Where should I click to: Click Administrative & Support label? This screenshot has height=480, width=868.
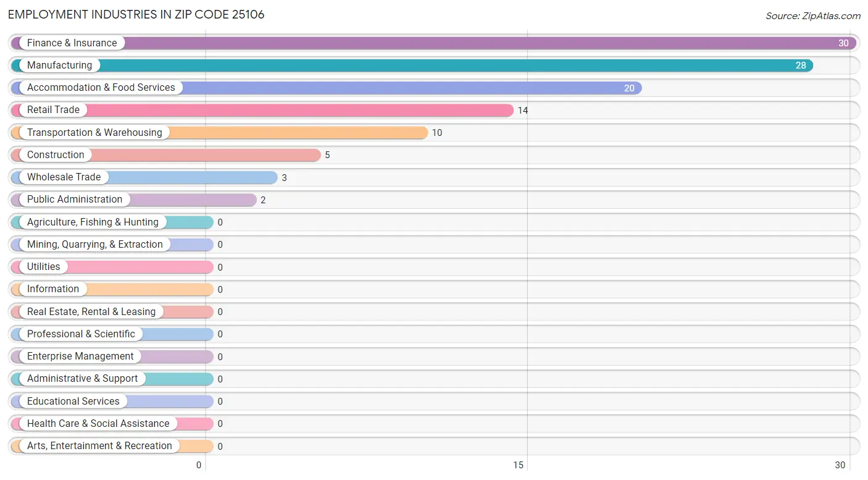[83, 378]
